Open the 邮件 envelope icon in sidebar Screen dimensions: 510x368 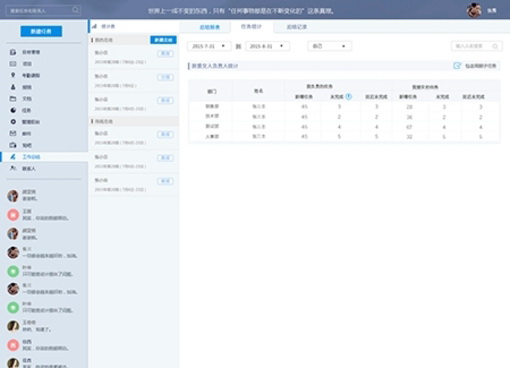coord(13,133)
